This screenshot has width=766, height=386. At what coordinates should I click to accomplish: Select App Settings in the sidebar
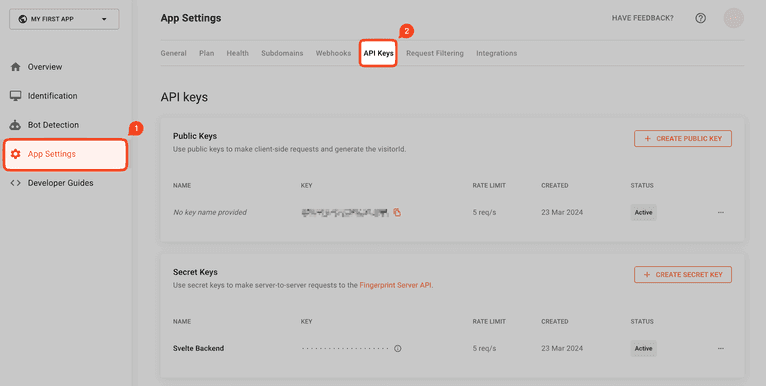pyautogui.click(x=65, y=154)
